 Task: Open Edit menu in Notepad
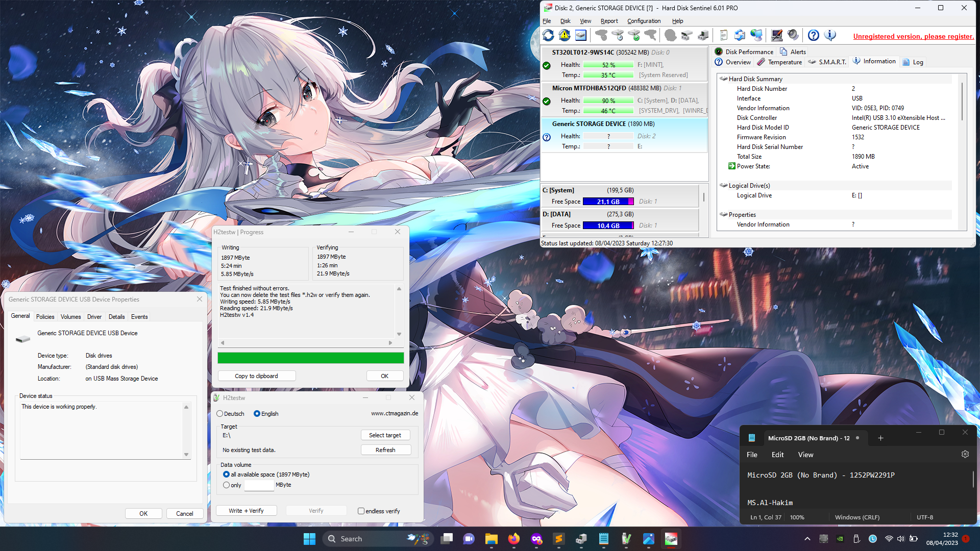click(777, 455)
